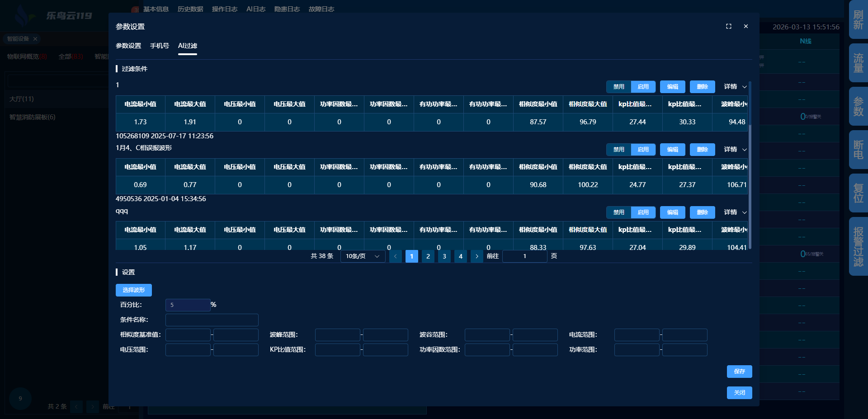The width and height of the screenshot is (868, 419).
Task: Set second filter condition to 启用
Action: coord(643,150)
